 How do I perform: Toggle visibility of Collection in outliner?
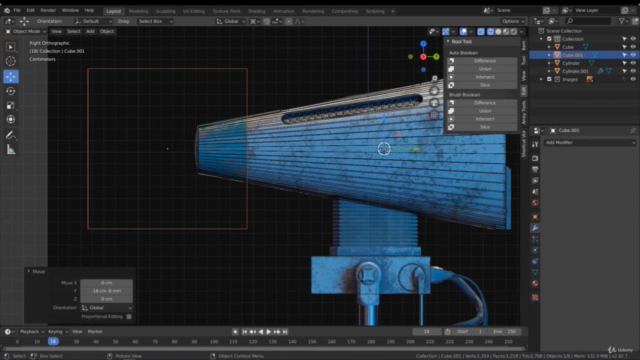point(633,39)
